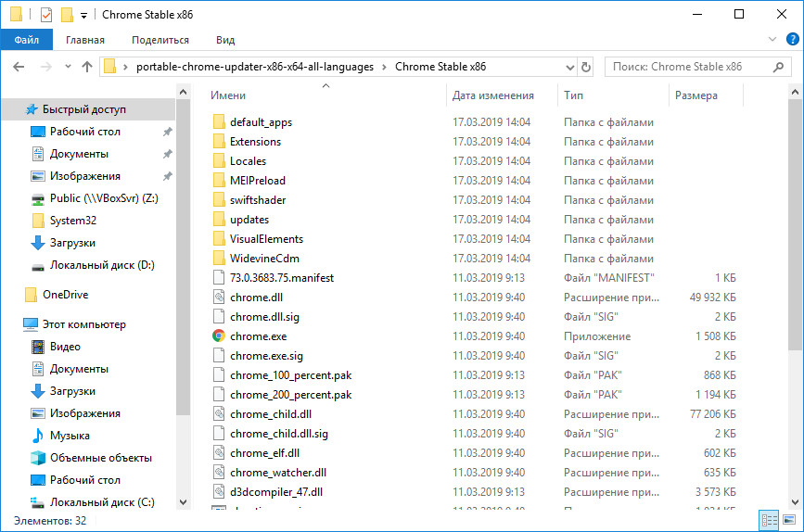Expand breadcrumb chevron after portable-chrome-updater folder
Image resolution: width=804 pixels, height=532 pixels.
pos(384,67)
